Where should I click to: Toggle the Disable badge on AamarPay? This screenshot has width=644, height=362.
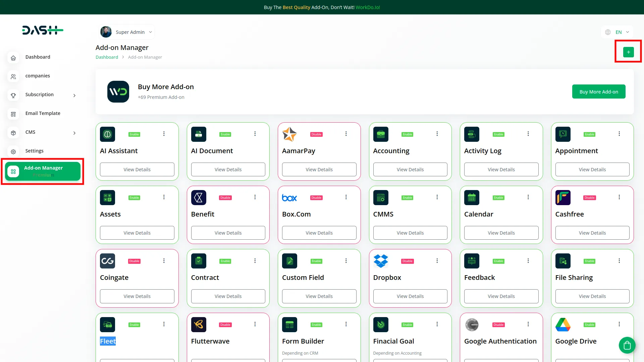(316, 134)
